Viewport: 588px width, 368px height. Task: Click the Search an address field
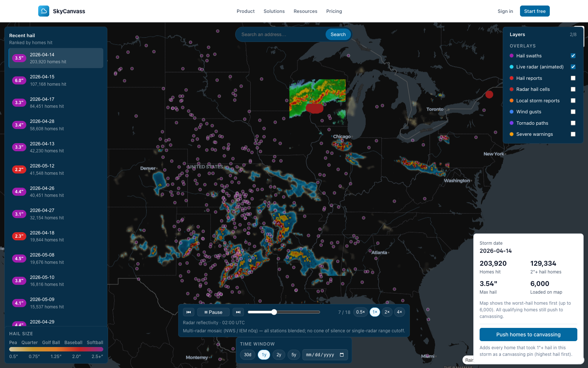coord(281,34)
